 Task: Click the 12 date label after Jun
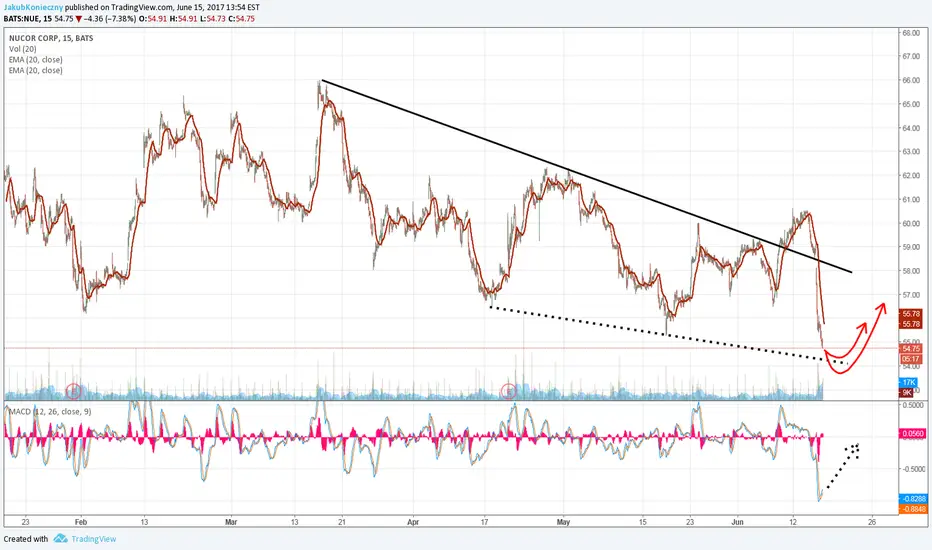tap(793, 522)
